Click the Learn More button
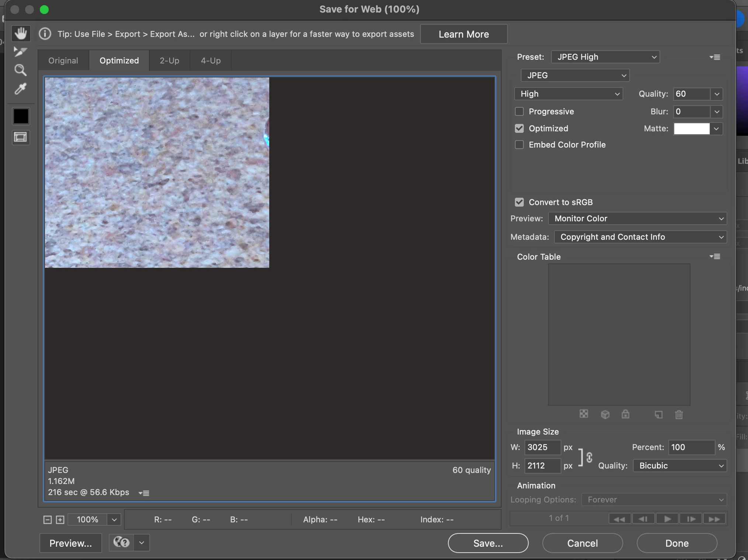The width and height of the screenshot is (748, 560). pyautogui.click(x=464, y=34)
